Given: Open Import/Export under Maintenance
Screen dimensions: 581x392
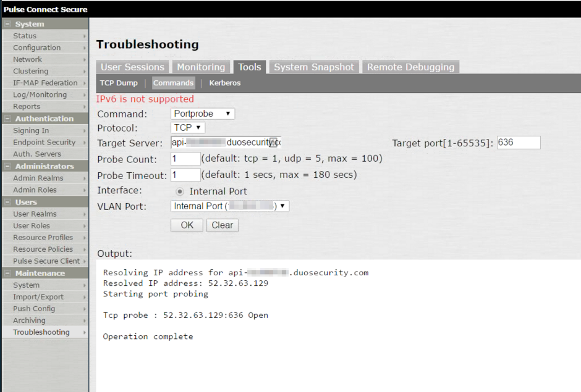Looking at the screenshot, I should [37, 296].
